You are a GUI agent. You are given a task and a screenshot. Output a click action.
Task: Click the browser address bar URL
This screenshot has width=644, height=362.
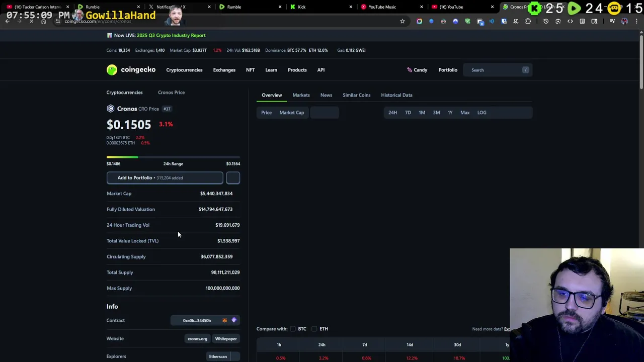pos(98,22)
